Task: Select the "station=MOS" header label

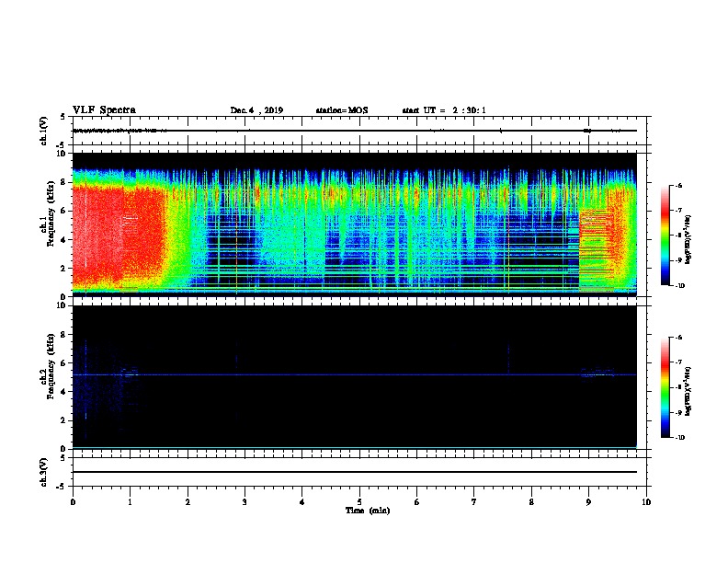Action: [342, 110]
